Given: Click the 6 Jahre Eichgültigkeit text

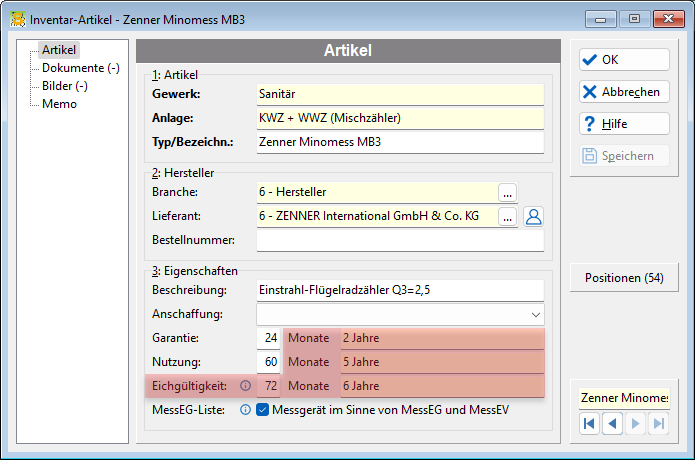Looking at the screenshot, I should click(x=361, y=386).
